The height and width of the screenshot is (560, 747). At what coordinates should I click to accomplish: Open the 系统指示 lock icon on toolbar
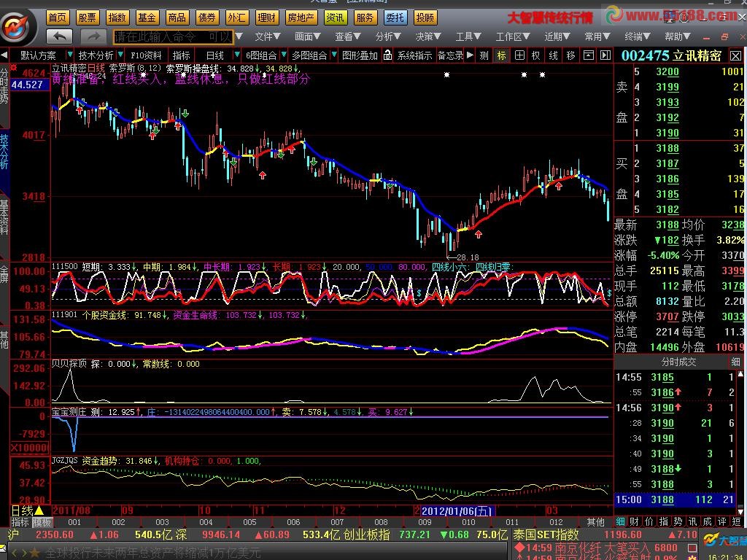tap(387, 55)
